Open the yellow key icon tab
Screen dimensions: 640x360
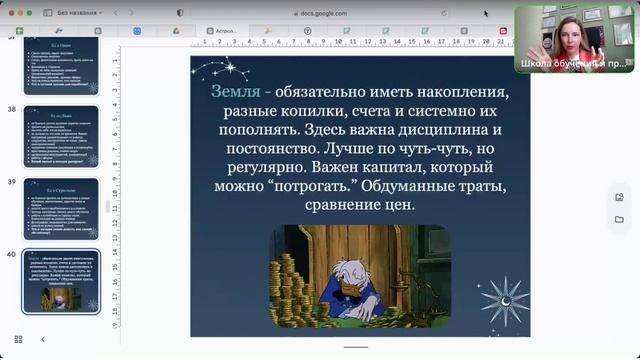pyautogui.click(x=268, y=31)
